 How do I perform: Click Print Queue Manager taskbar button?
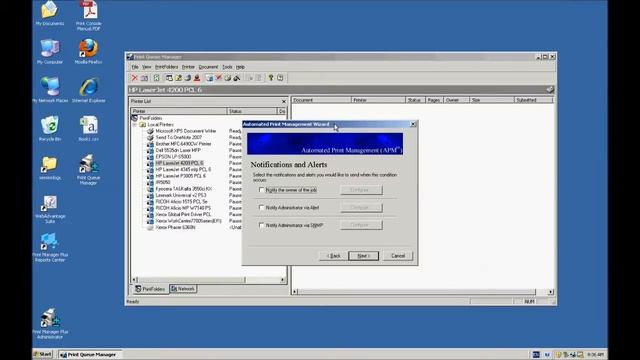pos(89,355)
